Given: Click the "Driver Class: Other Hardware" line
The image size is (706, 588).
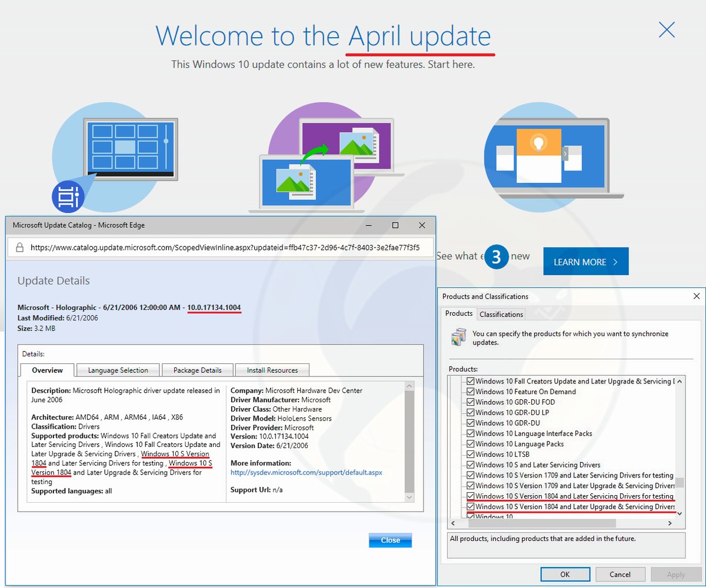Looking at the screenshot, I should pyautogui.click(x=276, y=409).
